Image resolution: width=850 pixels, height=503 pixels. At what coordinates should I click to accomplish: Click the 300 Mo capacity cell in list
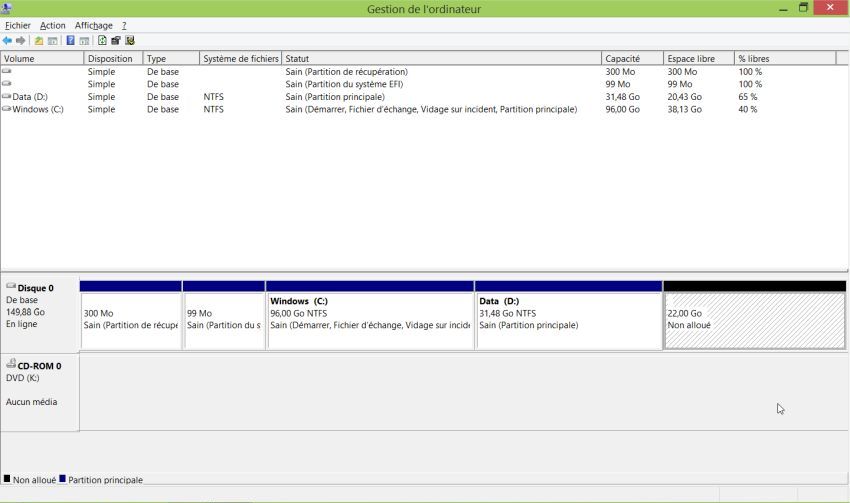click(620, 72)
